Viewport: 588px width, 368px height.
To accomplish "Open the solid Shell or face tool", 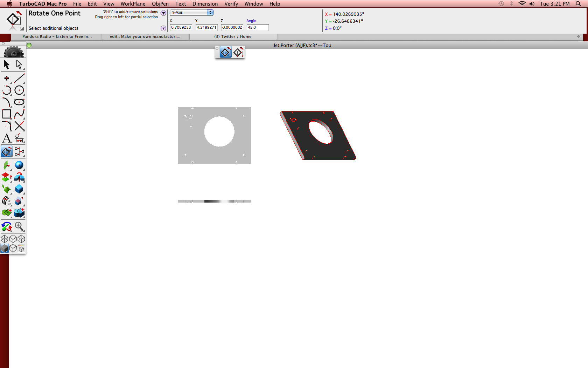I will click(19, 201).
